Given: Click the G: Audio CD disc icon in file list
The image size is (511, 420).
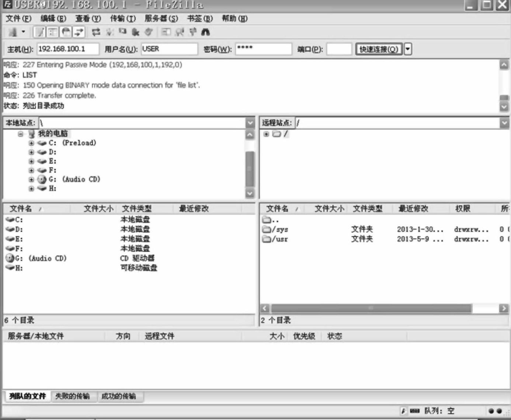Looking at the screenshot, I should point(10,258).
